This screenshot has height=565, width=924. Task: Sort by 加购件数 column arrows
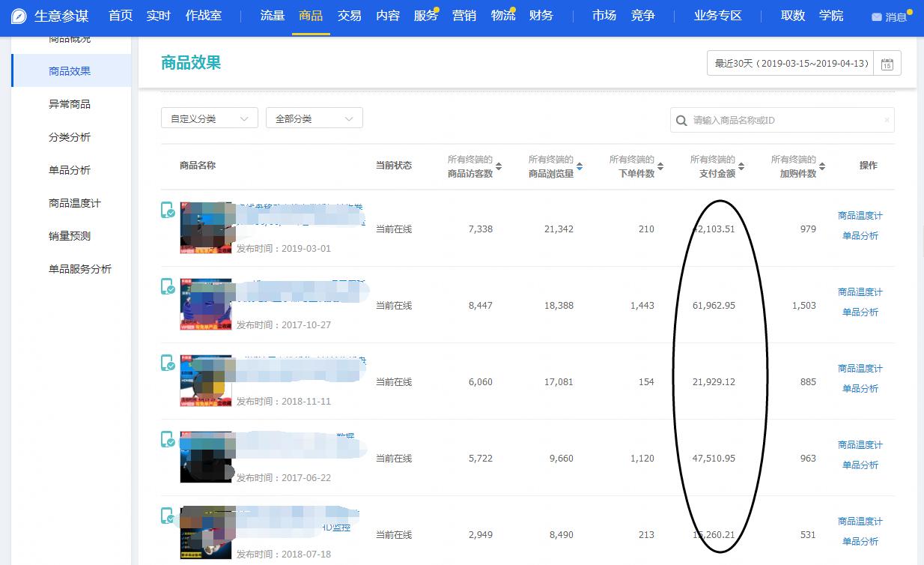pyautogui.click(x=821, y=166)
